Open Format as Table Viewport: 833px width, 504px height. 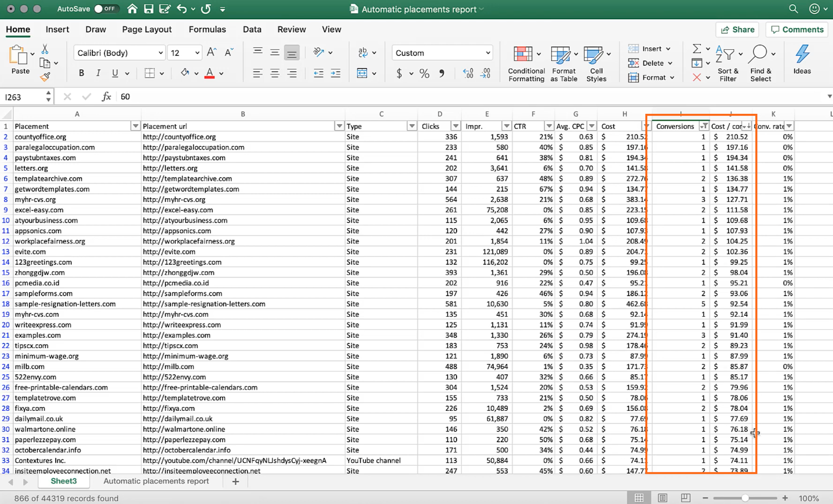[564, 63]
